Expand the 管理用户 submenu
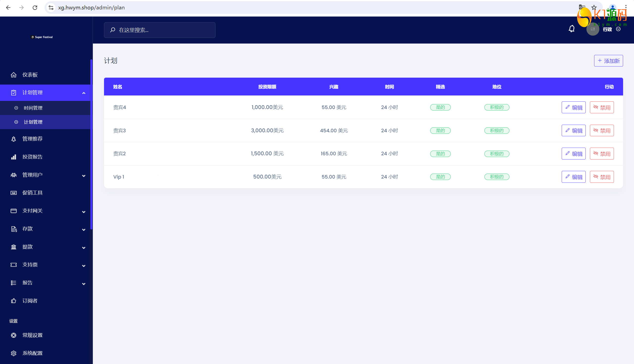Image resolution: width=634 pixels, height=364 pixels. point(84,176)
